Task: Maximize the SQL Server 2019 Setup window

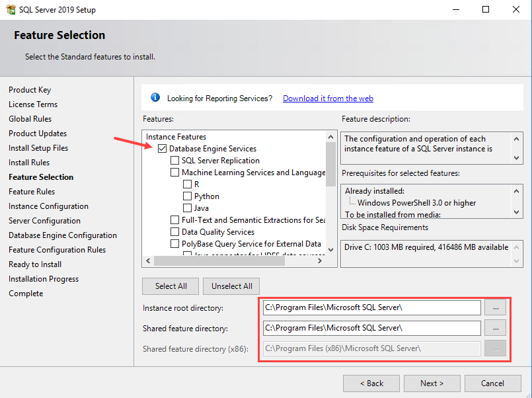Action: tap(486, 9)
